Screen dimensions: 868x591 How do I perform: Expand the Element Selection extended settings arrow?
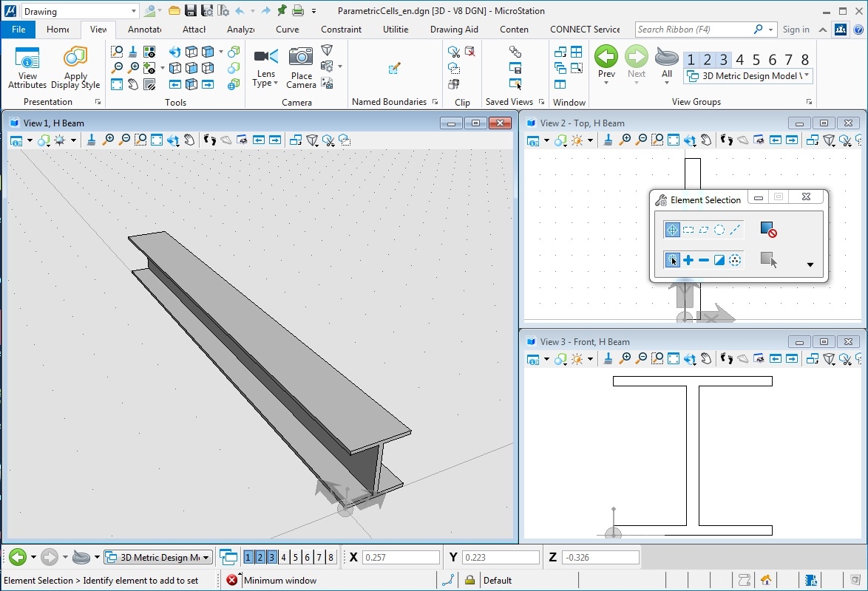[x=810, y=264]
